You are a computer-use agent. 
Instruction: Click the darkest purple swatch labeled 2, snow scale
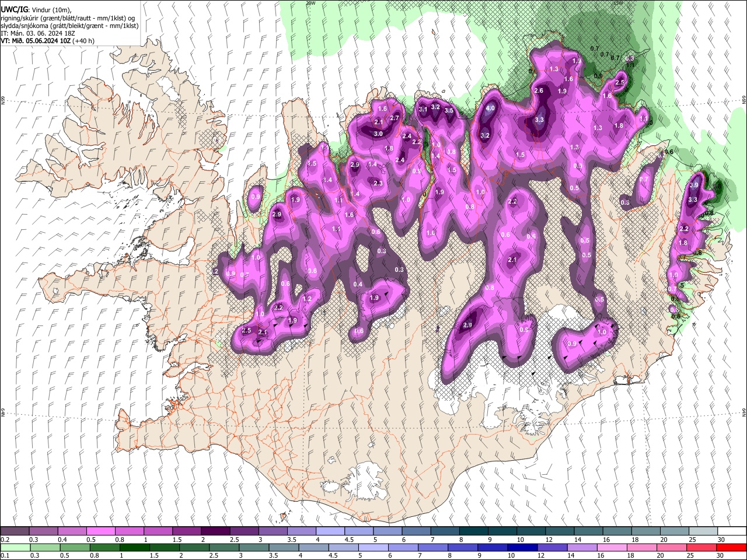[215, 531]
